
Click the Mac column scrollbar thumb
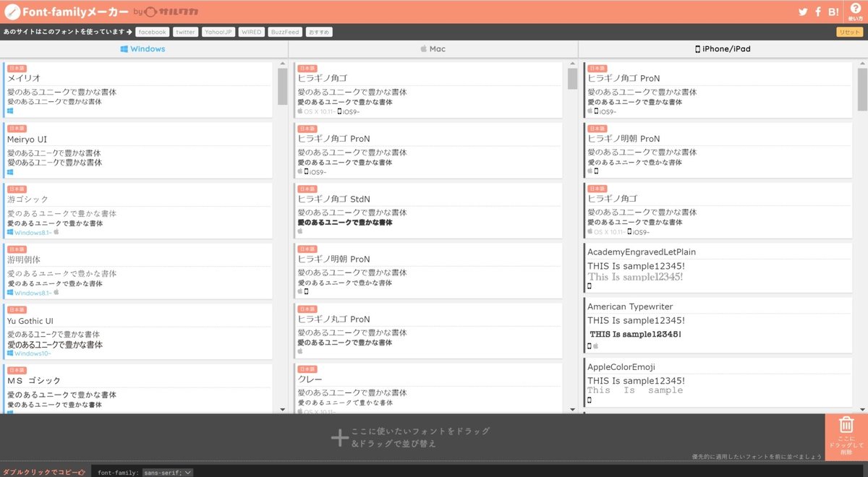click(x=573, y=79)
